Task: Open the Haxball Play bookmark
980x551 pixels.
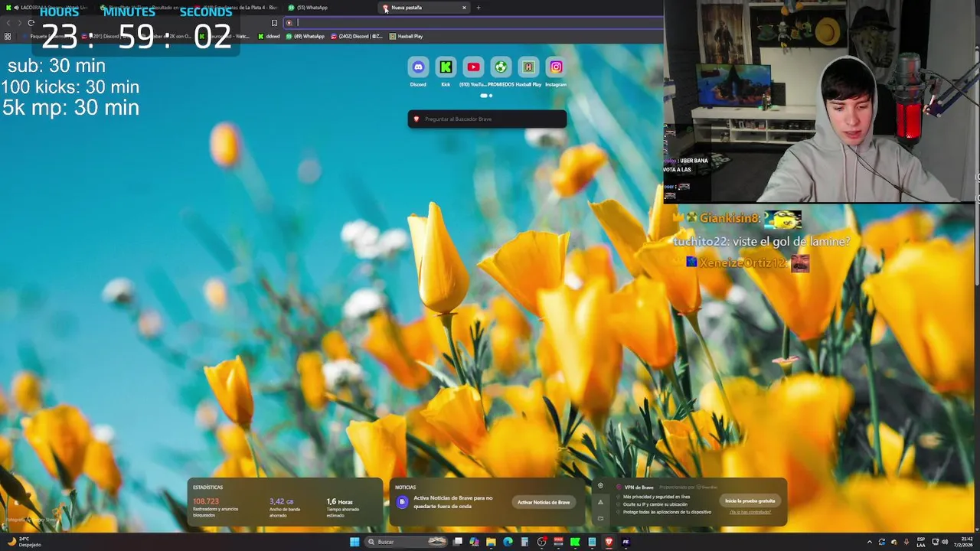Action: point(407,36)
